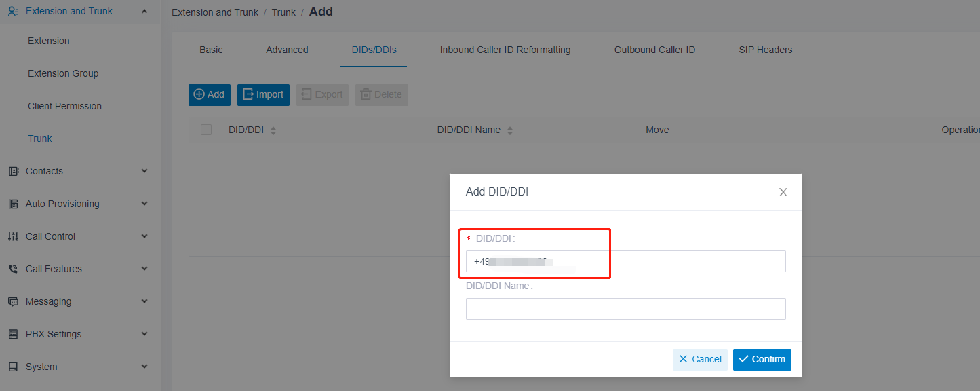
Task: Click the Add DID/DDI dialog title
Action: [x=497, y=192]
